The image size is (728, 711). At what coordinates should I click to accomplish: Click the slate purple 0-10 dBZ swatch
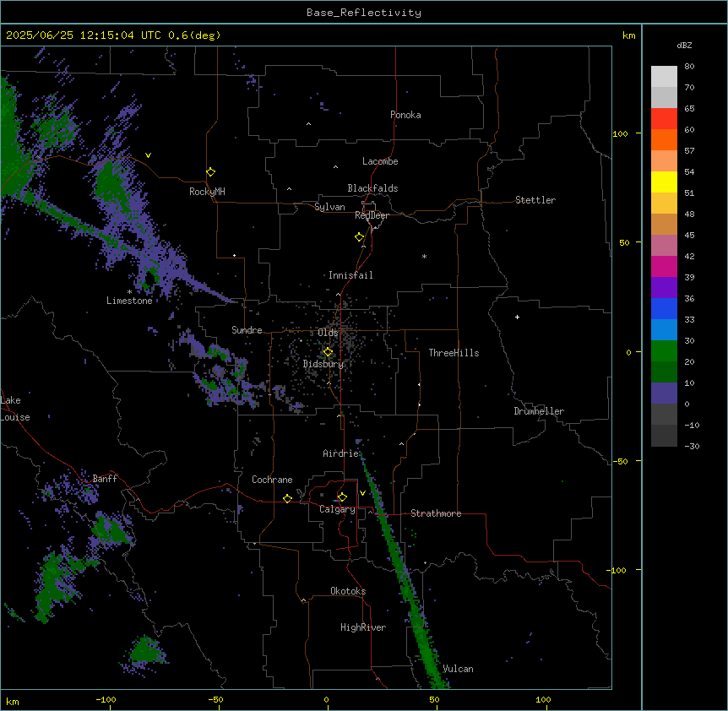click(x=664, y=393)
